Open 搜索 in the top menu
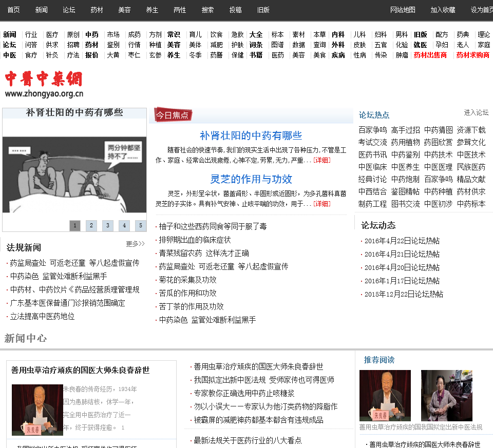 click(207, 10)
